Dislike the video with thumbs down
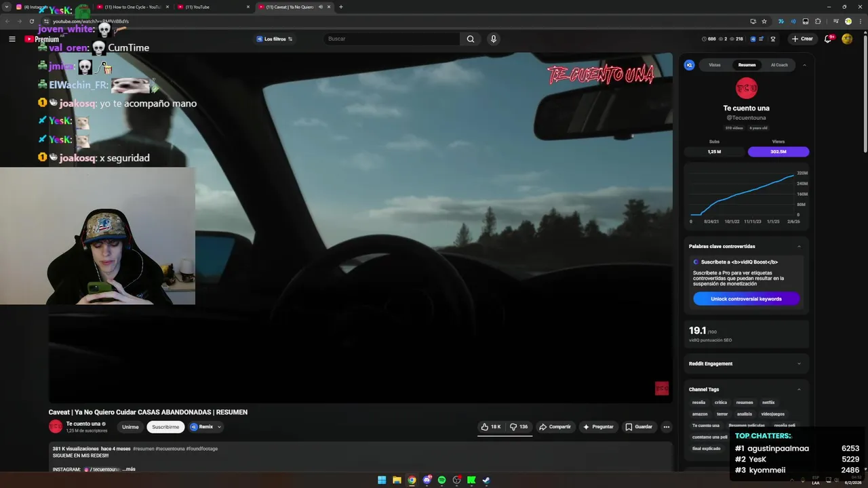868x488 pixels. tap(519, 427)
